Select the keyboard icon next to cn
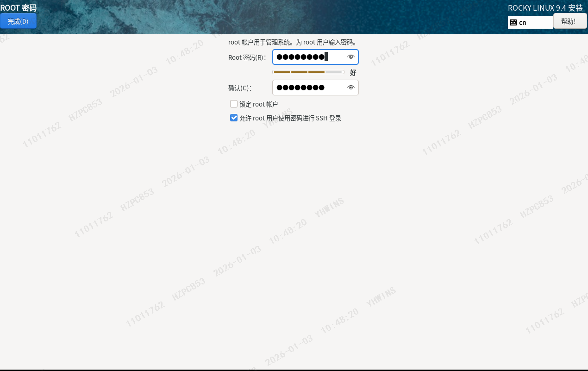 pyautogui.click(x=513, y=22)
